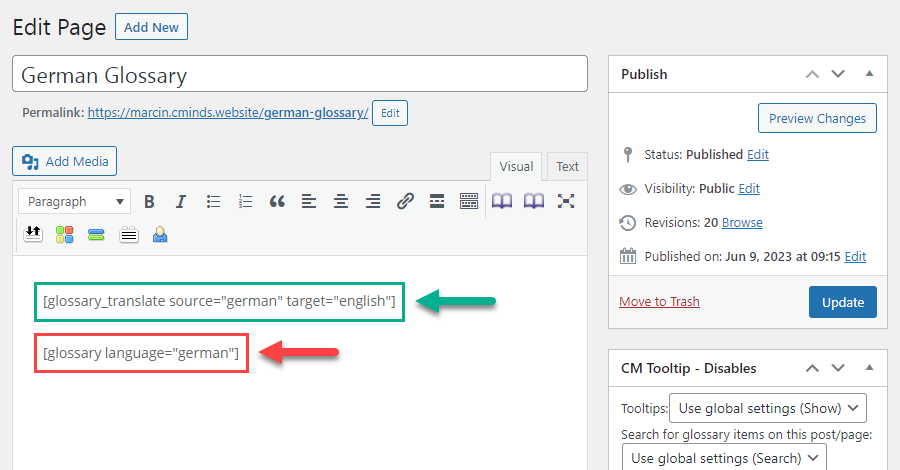This screenshot has height=470, width=900.
Task: Click Move to Trash link
Action: [659, 301]
